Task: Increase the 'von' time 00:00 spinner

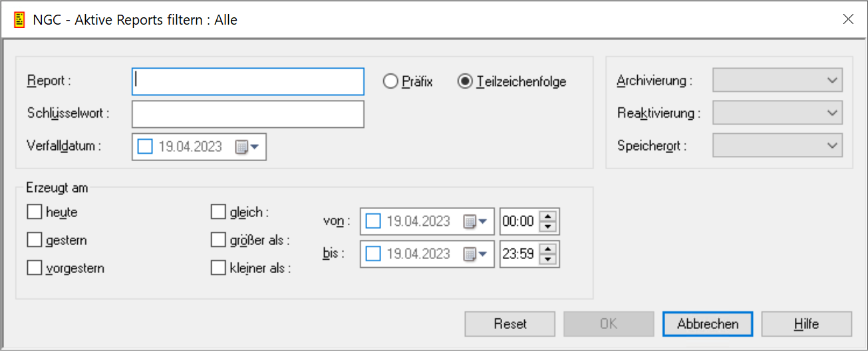Action: [x=547, y=216]
